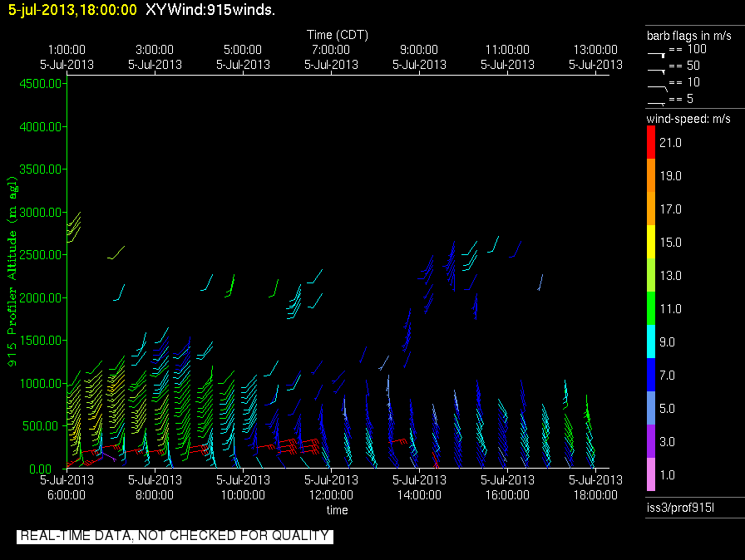Click the wind-speed: m/s legend heading
The image size is (745, 560).
[688, 120]
